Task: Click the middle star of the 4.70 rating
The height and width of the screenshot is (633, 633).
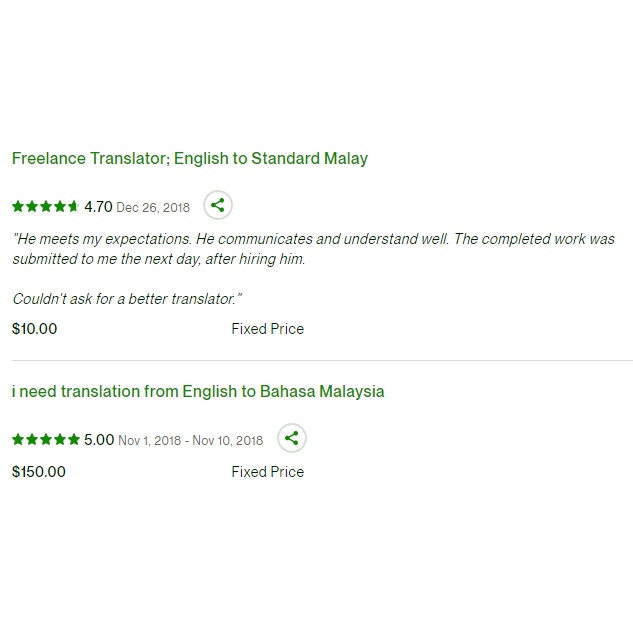Action: point(46,207)
